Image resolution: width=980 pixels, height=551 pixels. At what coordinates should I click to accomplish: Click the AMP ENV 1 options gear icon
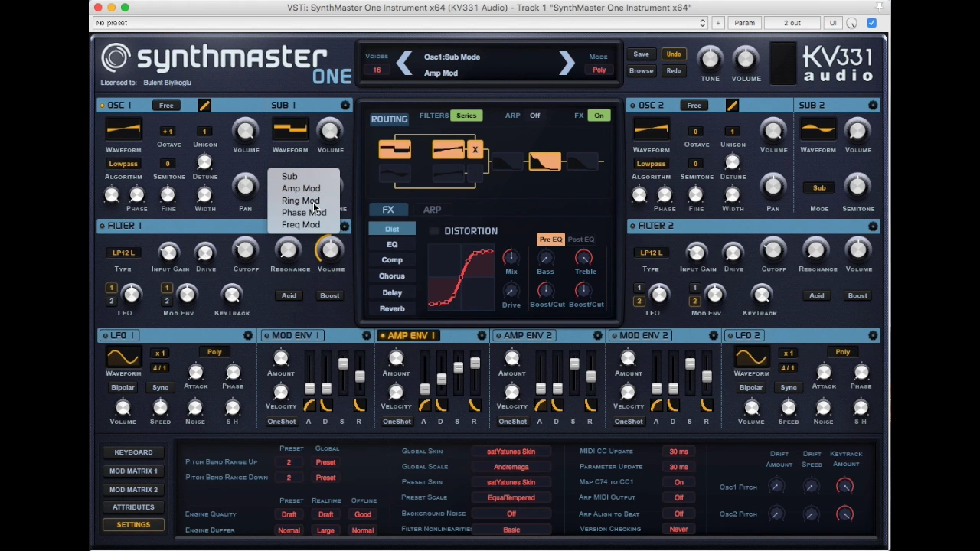click(x=482, y=335)
